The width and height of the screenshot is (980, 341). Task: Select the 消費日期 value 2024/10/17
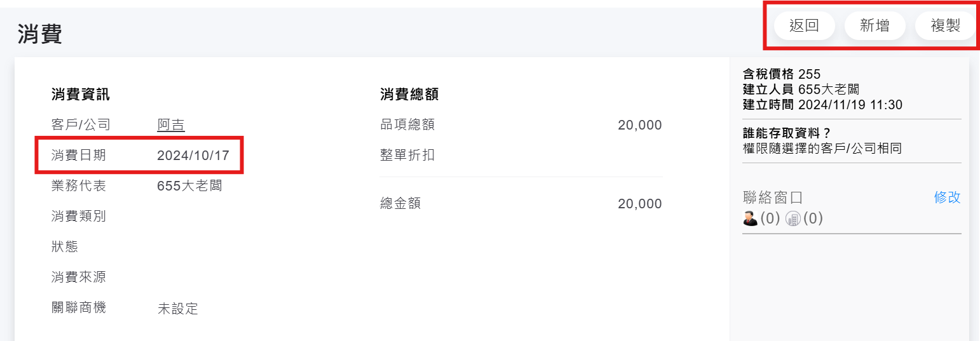pyautogui.click(x=193, y=155)
